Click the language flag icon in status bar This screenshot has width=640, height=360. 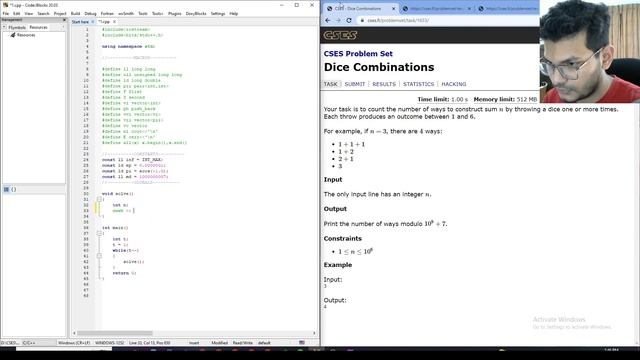click(302, 343)
